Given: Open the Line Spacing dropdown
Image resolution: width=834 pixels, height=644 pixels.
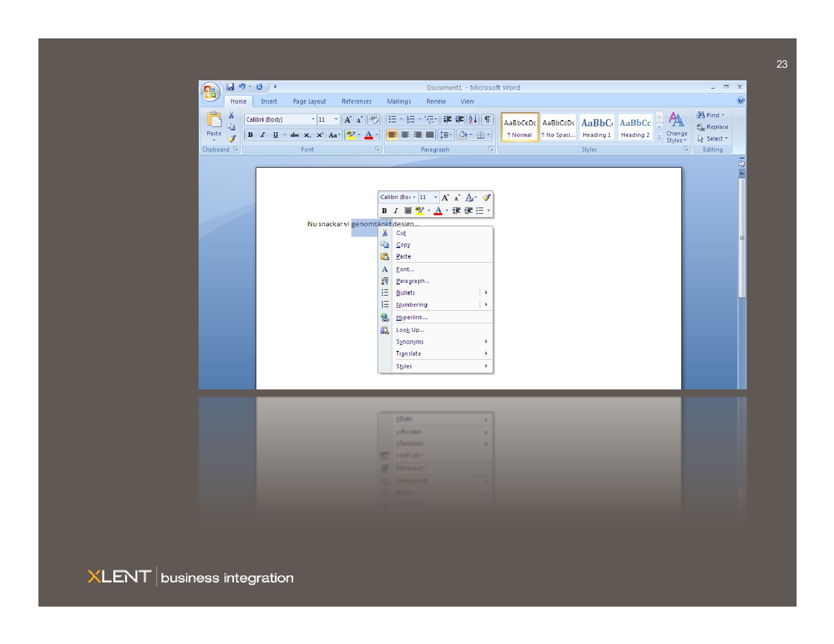Looking at the screenshot, I should pyautogui.click(x=446, y=135).
